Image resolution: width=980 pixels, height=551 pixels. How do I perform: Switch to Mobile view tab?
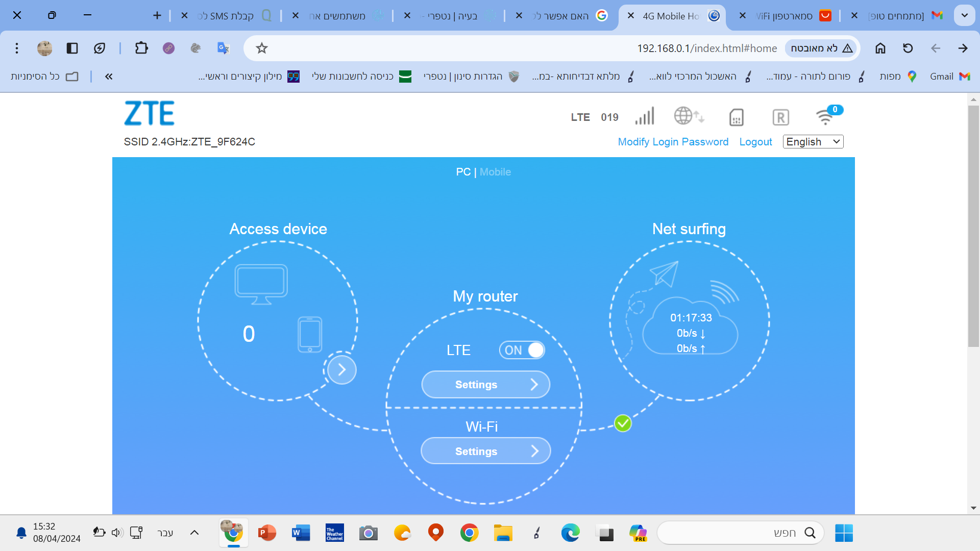coord(495,172)
